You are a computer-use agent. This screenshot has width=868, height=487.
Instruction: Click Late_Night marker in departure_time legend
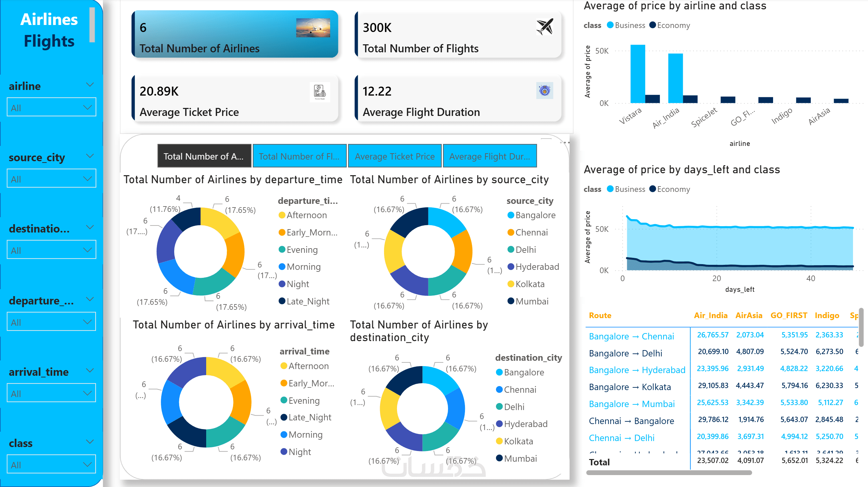[x=282, y=301]
